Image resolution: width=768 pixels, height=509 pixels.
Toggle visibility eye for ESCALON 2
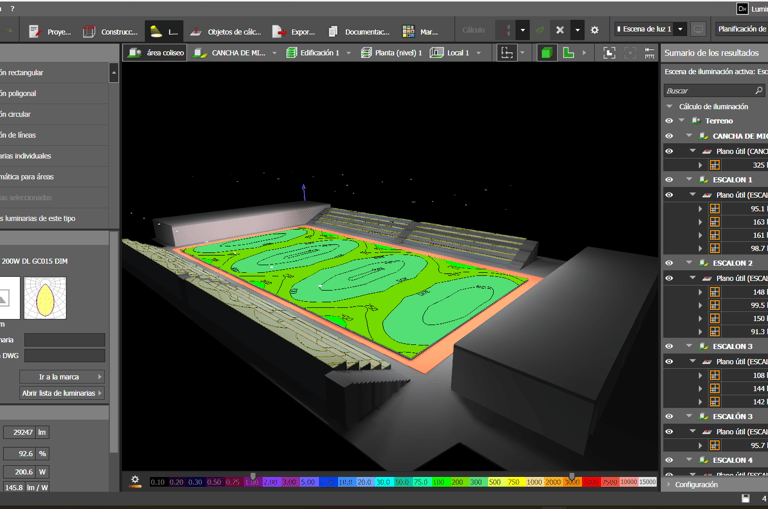[669, 263]
